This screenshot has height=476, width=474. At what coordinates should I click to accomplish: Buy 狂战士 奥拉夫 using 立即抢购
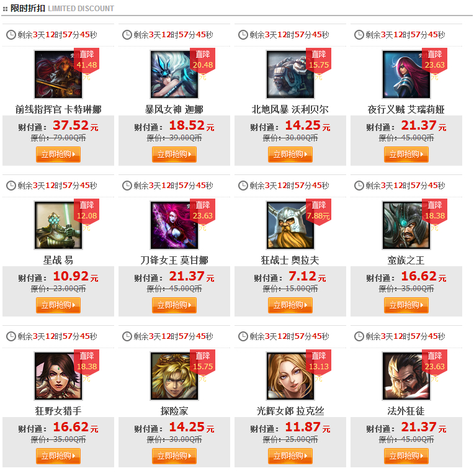290,305
